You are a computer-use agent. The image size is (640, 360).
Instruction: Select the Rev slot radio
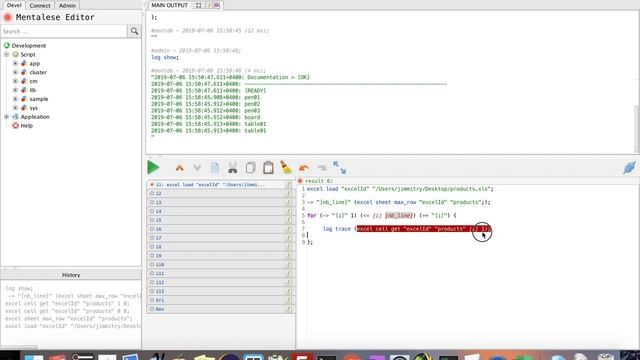152,309
